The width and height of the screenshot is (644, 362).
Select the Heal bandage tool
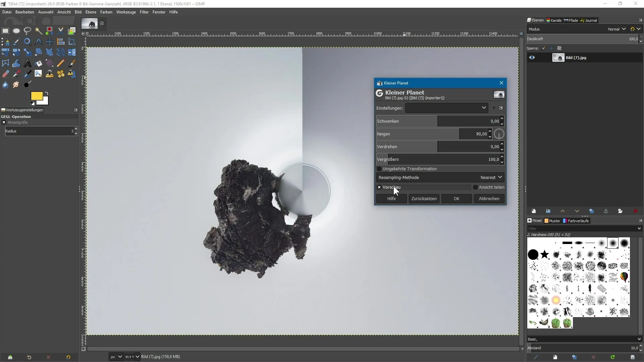61,74
